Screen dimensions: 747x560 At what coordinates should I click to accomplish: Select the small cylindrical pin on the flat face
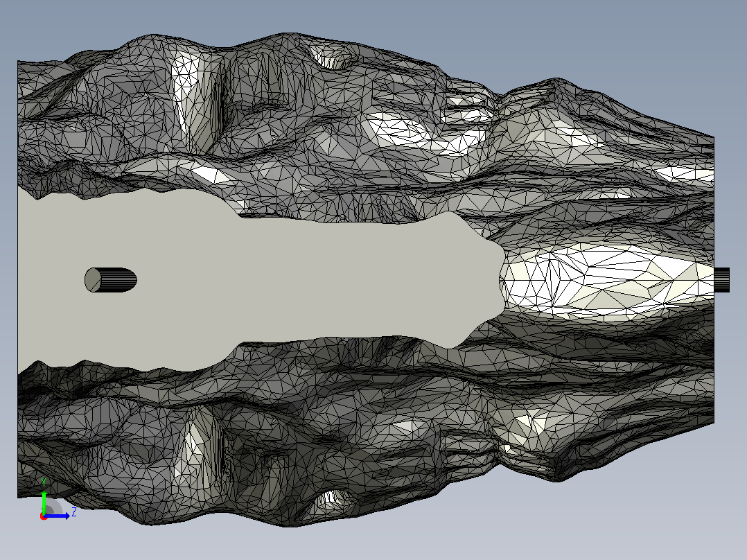[111, 280]
